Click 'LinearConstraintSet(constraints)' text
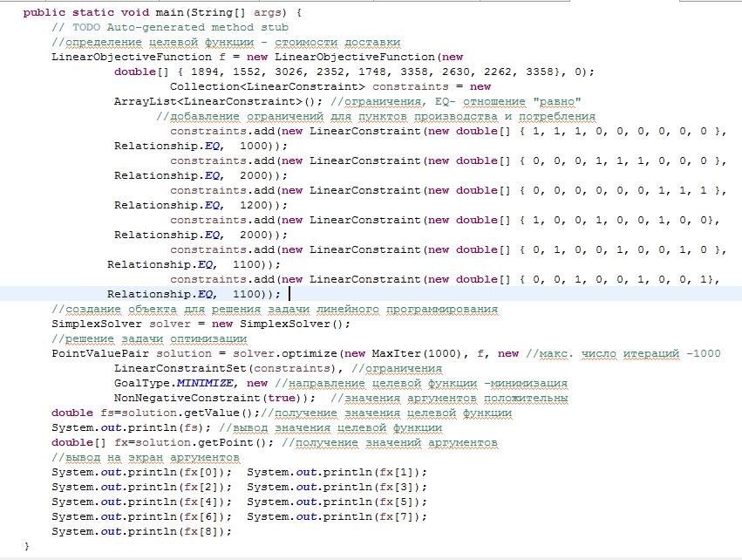 click(225, 368)
